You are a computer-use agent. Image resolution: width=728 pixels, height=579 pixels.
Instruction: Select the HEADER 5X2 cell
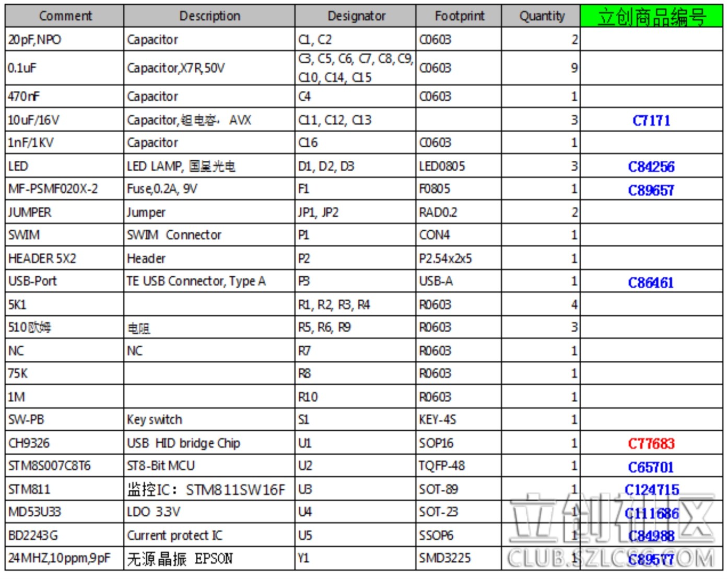(65, 258)
